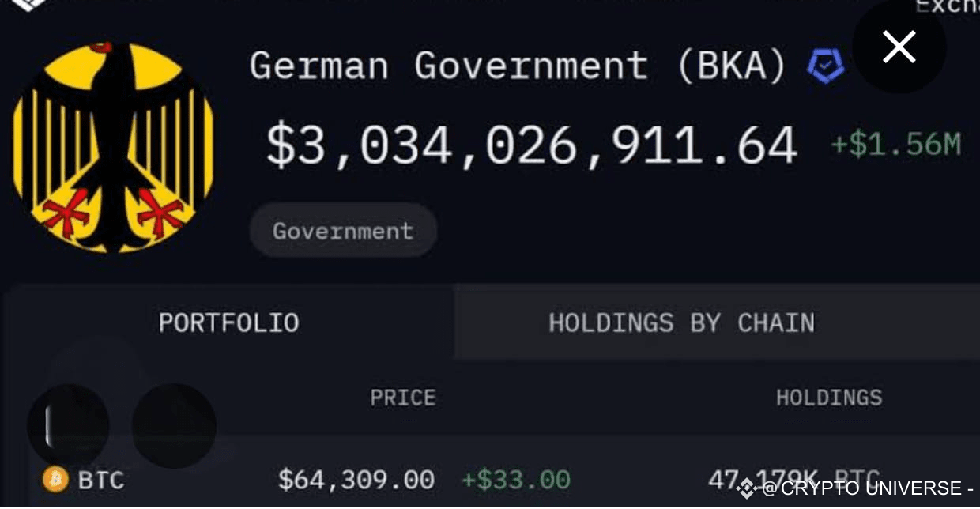Expand the BTC holdings row
Screen dimensions: 980x509
474,479
